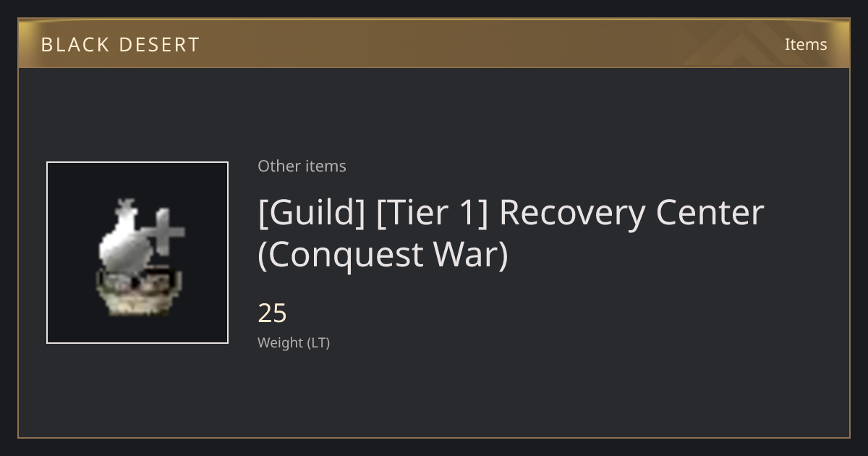This screenshot has width=868, height=456.
Task: Click the [Guild] tag in title
Action: (312, 213)
